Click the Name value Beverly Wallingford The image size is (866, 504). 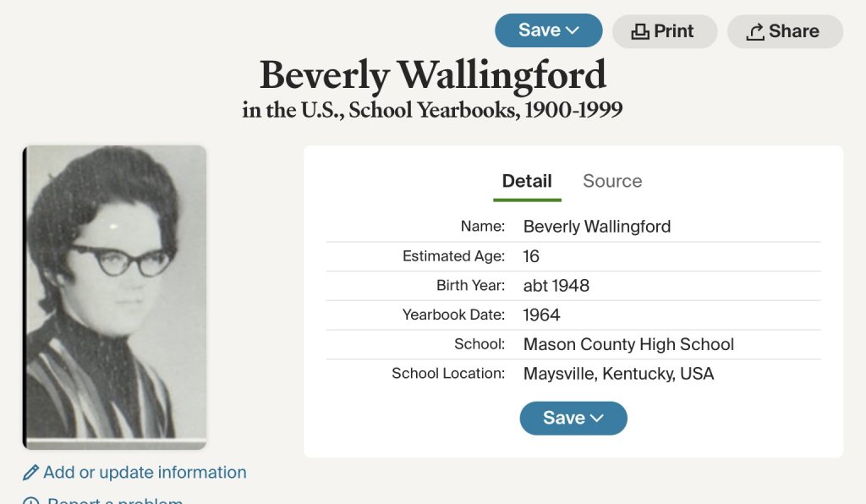(x=597, y=227)
